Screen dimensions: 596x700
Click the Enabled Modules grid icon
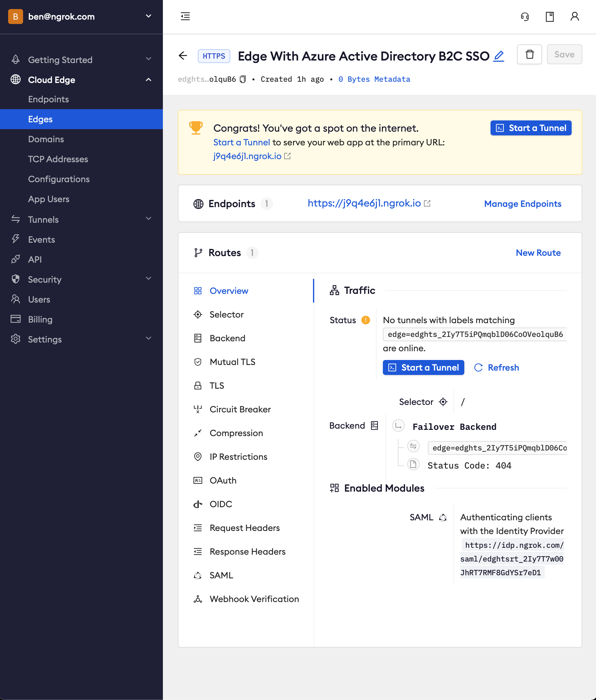tap(335, 488)
